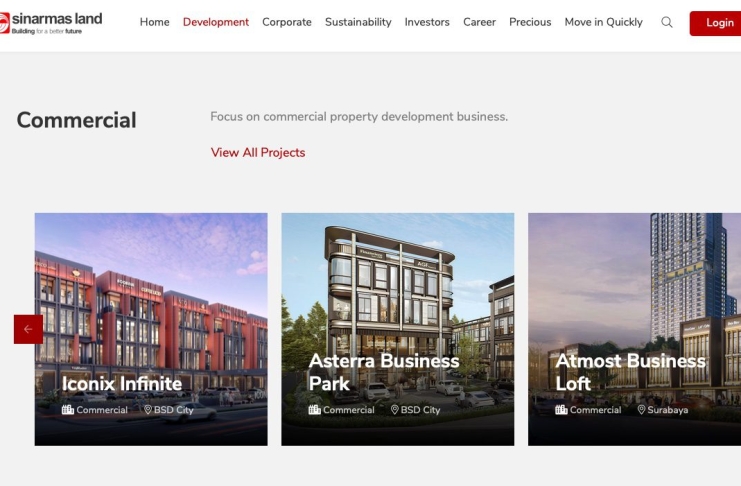
Task: Click the Sinarmas Land logo
Action: pyautogui.click(x=51, y=23)
